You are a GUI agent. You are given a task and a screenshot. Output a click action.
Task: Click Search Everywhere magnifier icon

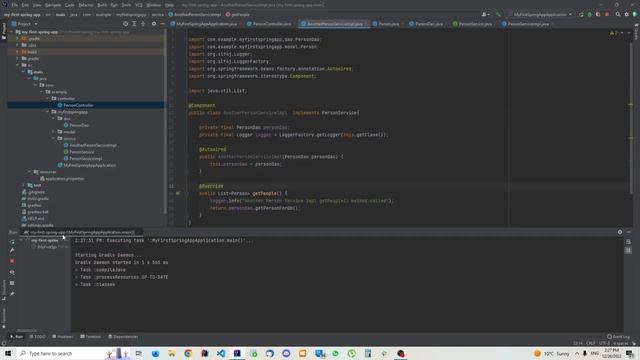618,15
